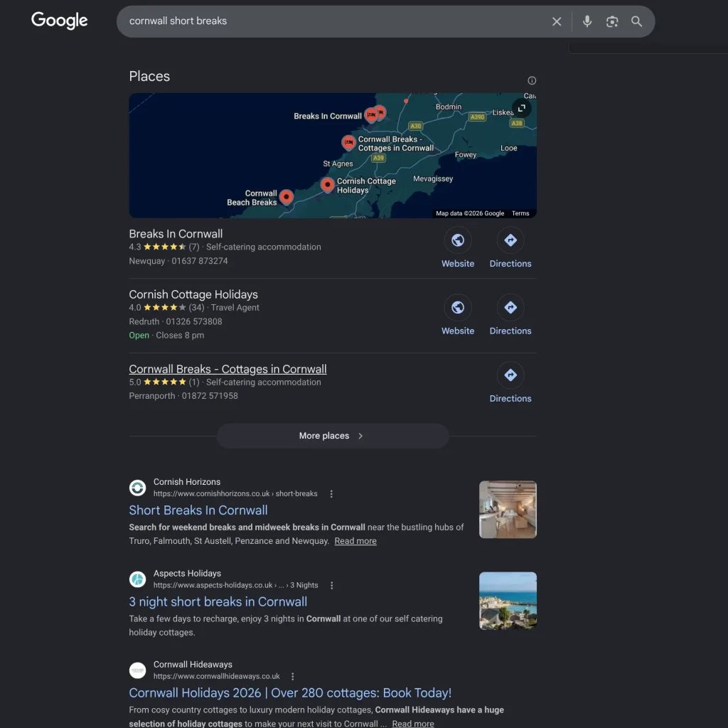Image resolution: width=728 pixels, height=728 pixels.
Task: Get directions to Cornish Cottage Holidays
Action: 510,308
